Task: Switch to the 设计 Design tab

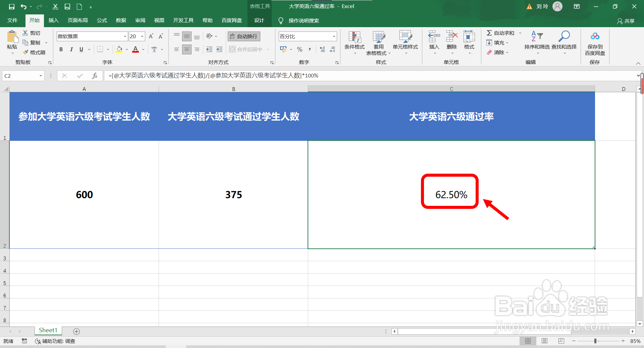Action: click(259, 20)
